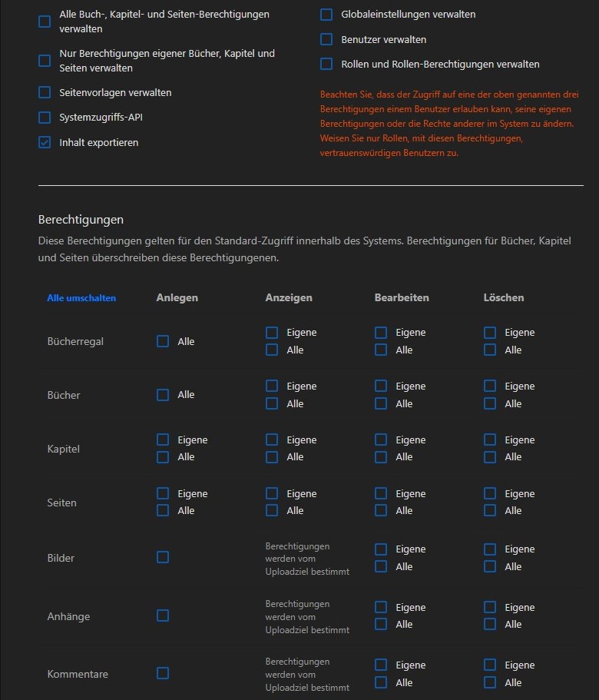This screenshot has width=599, height=700.
Task: Enable Bearbeiten "Alle" for Bücher
Action: point(381,403)
